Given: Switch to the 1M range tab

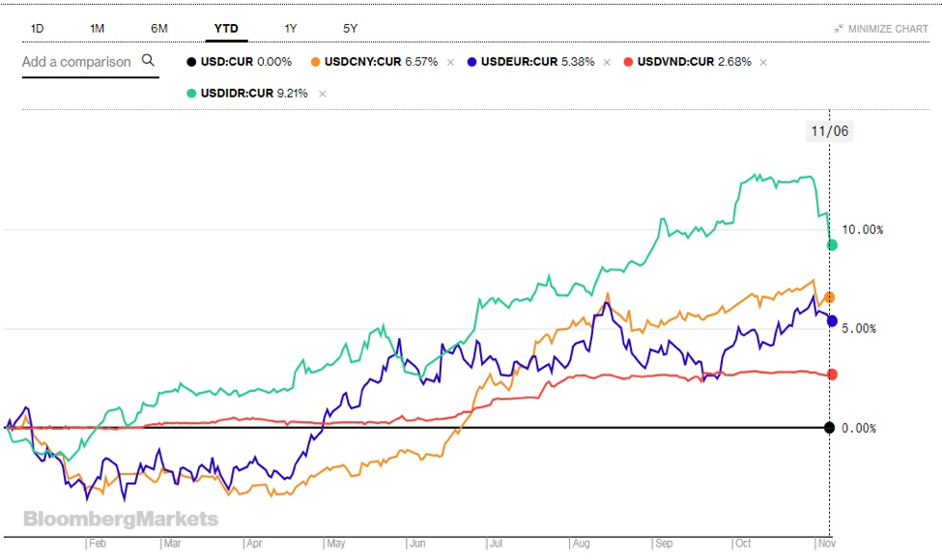Looking at the screenshot, I should tap(97, 28).
